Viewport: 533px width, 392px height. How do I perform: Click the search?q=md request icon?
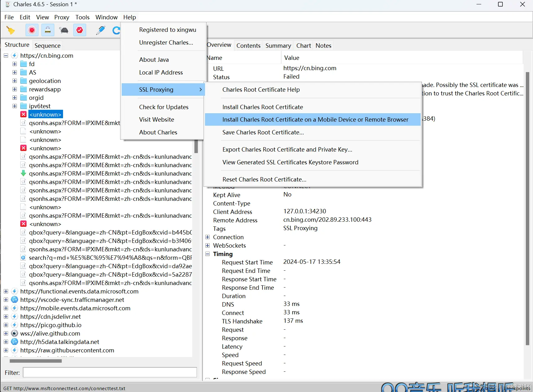pos(23,258)
